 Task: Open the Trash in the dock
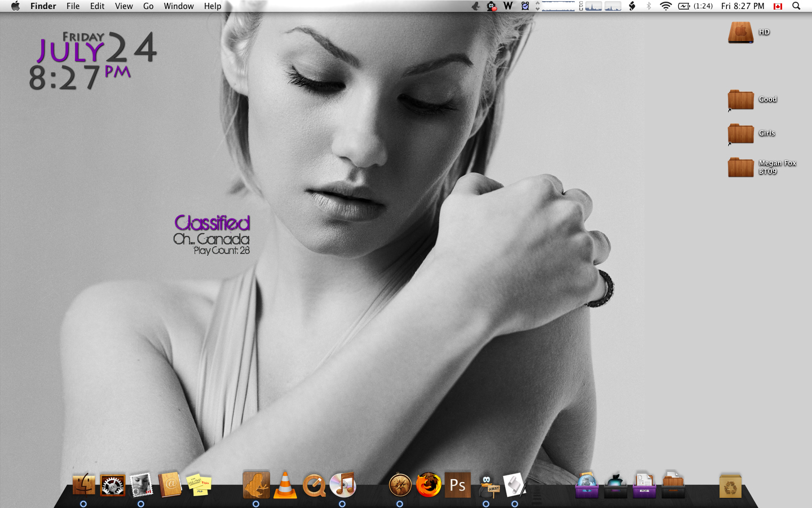(x=730, y=486)
